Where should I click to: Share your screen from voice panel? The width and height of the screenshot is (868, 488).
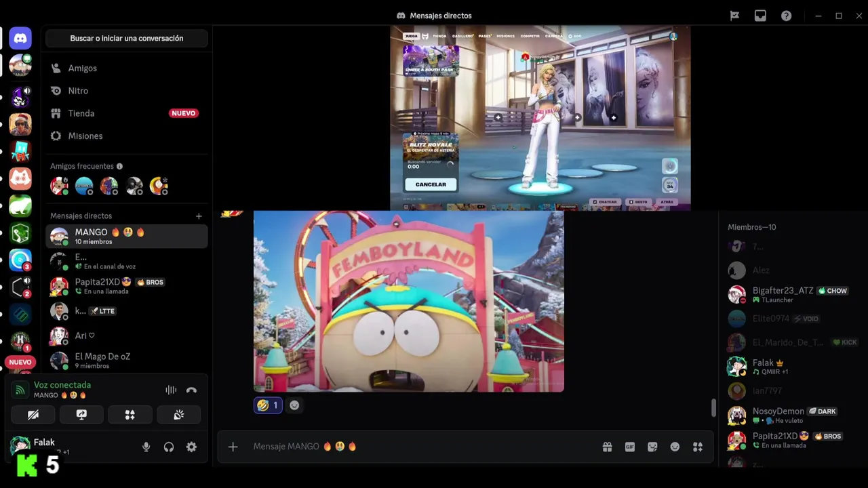(81, 415)
